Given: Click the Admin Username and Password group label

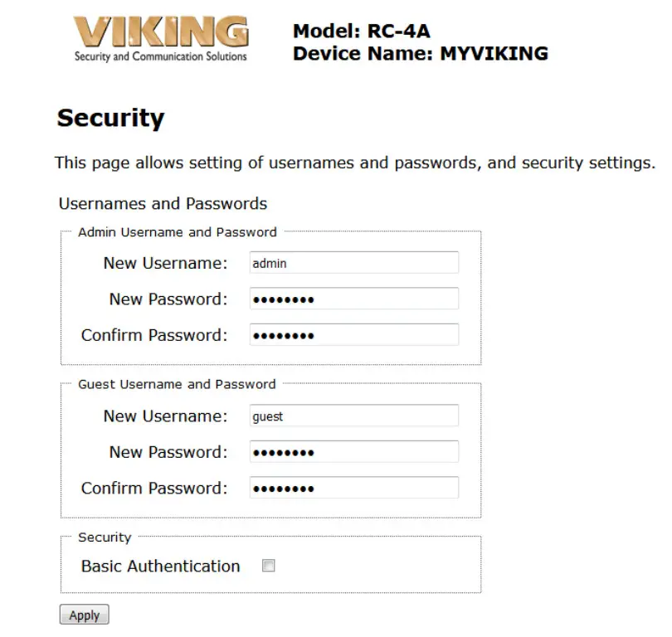Looking at the screenshot, I should pyautogui.click(x=177, y=232).
